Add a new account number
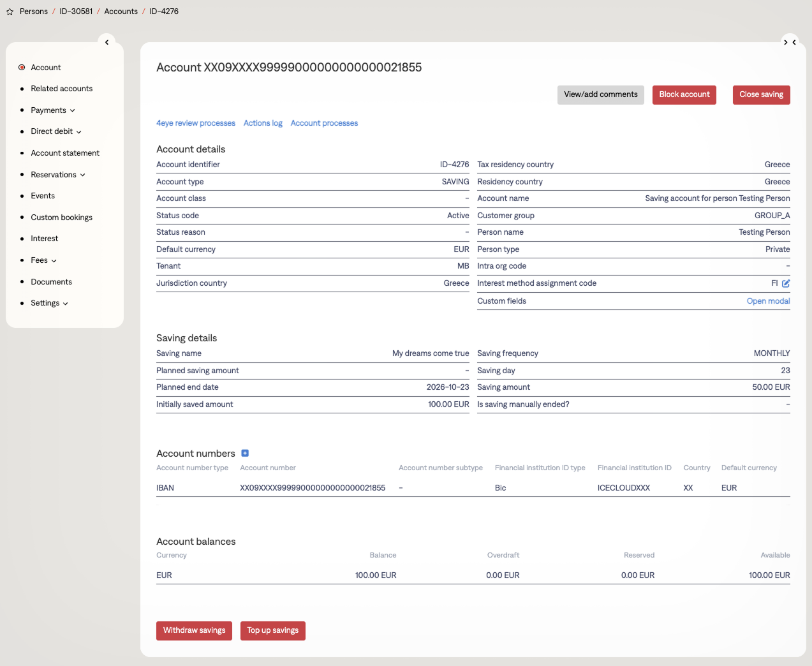This screenshot has width=812, height=666. pyautogui.click(x=245, y=453)
